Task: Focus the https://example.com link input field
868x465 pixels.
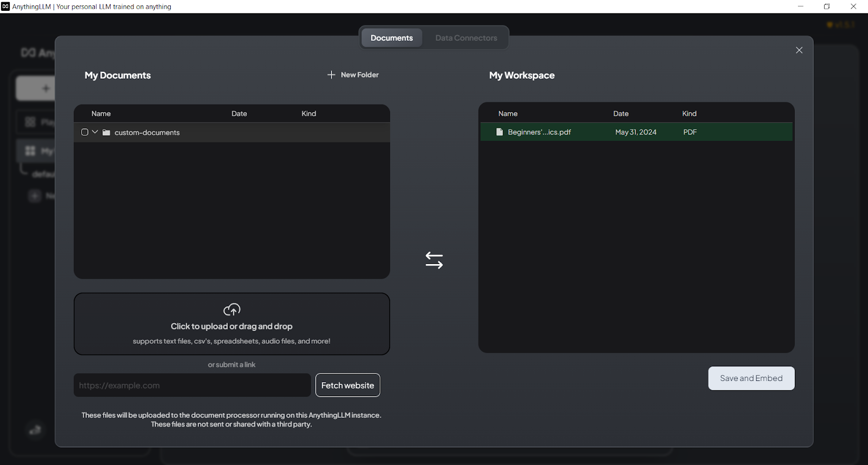Action: click(192, 385)
